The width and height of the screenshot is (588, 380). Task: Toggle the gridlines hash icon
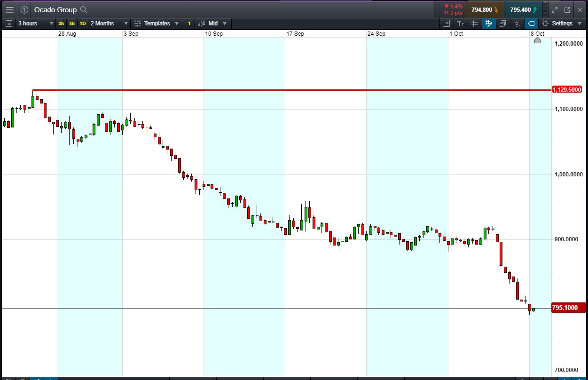[475, 24]
